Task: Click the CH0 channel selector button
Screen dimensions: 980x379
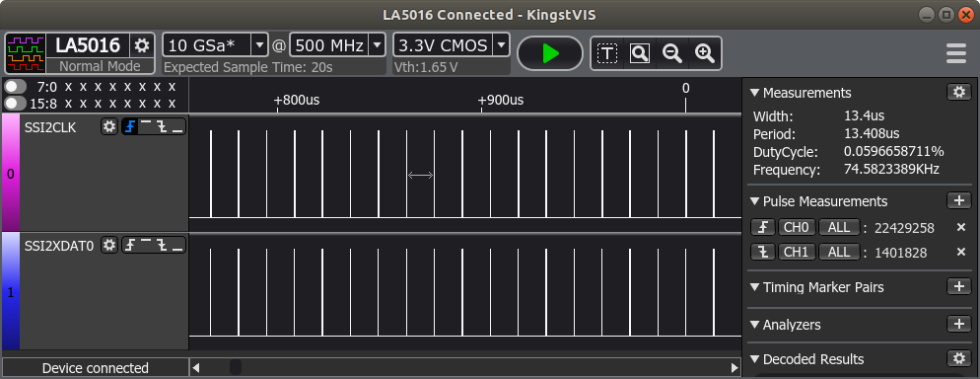Action: point(797,227)
